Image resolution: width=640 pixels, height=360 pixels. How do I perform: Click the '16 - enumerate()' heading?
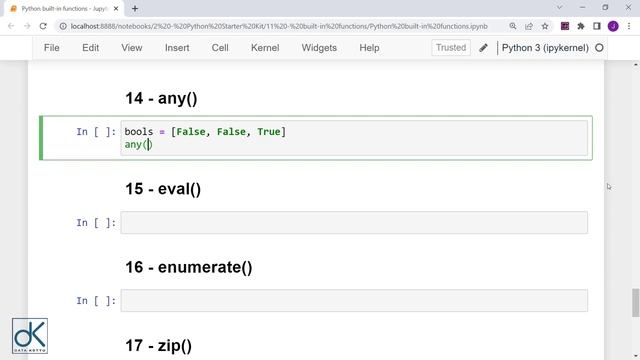coord(189,267)
